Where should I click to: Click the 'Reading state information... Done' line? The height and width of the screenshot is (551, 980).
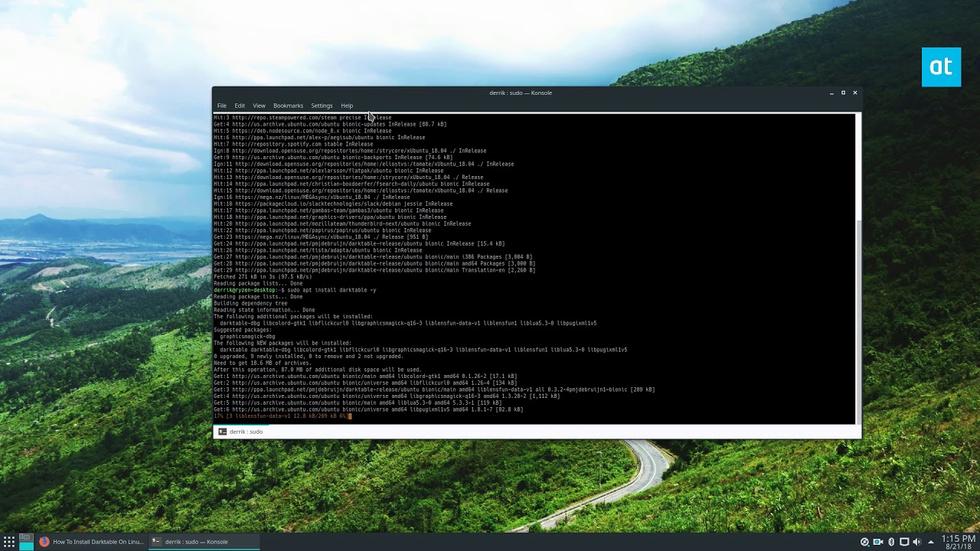point(264,310)
